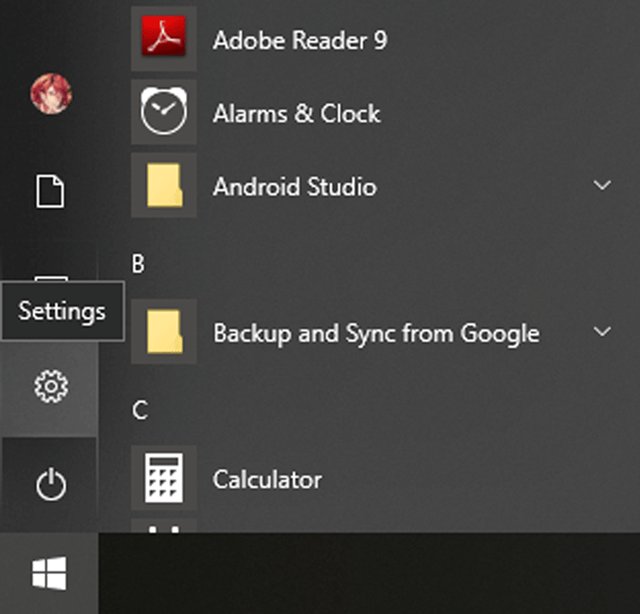The width and height of the screenshot is (640, 614).
Task: Launch the Calculator app icon
Action: 164,478
